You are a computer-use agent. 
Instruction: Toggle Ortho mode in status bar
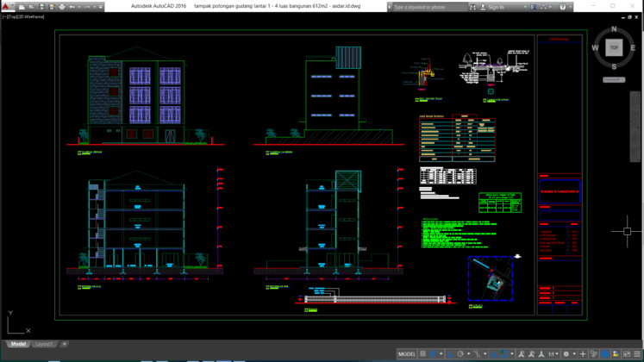click(x=450, y=354)
